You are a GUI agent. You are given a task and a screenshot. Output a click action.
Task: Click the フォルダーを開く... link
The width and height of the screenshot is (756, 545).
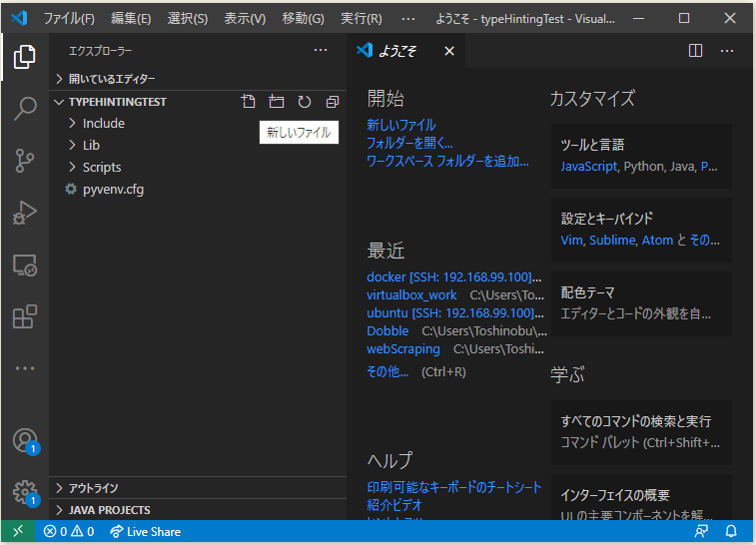pyautogui.click(x=409, y=143)
